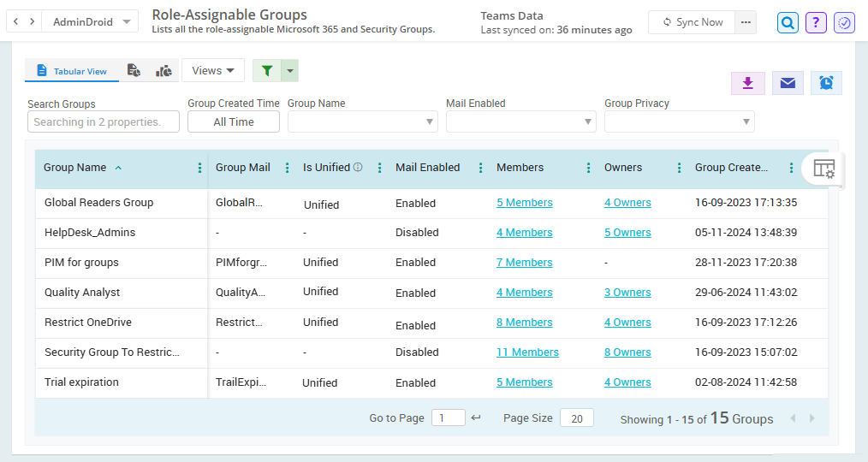
Task: Switch to the pie chart view icon
Action: click(x=163, y=71)
